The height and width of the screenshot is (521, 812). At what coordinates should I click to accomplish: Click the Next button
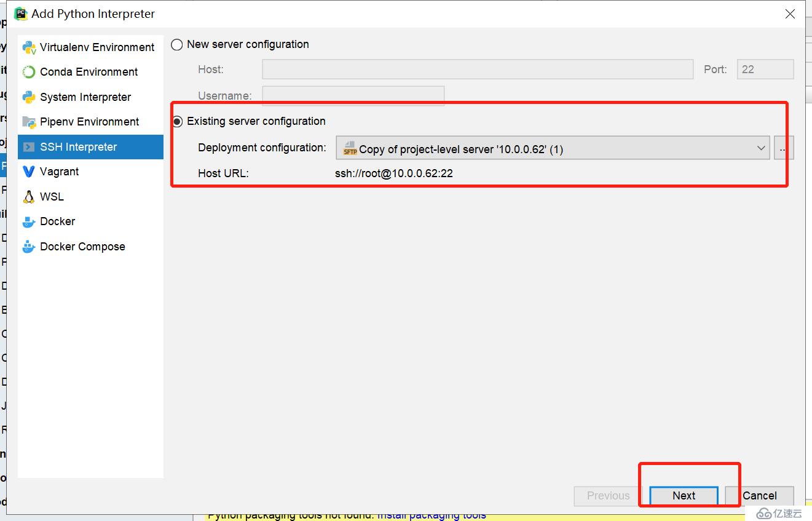coord(684,496)
